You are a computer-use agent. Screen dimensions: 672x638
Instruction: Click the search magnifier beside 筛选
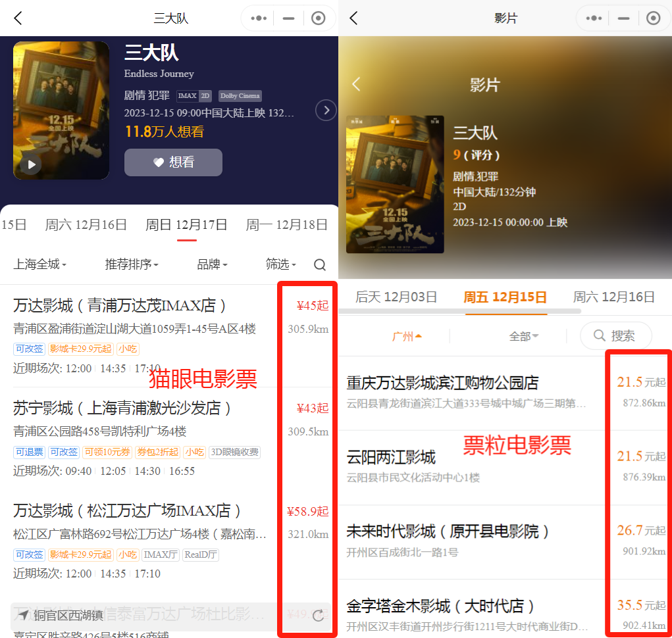[x=320, y=265]
